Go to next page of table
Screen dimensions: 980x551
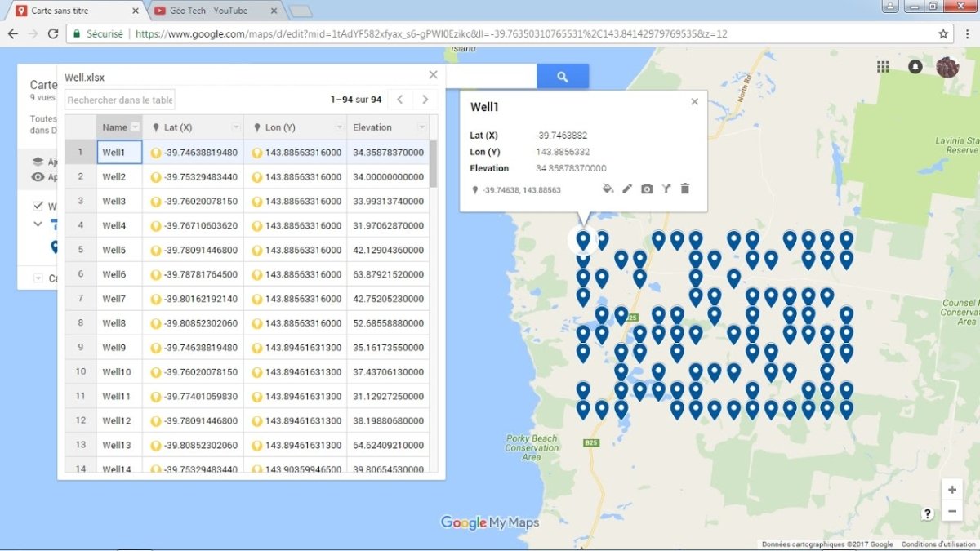point(425,100)
